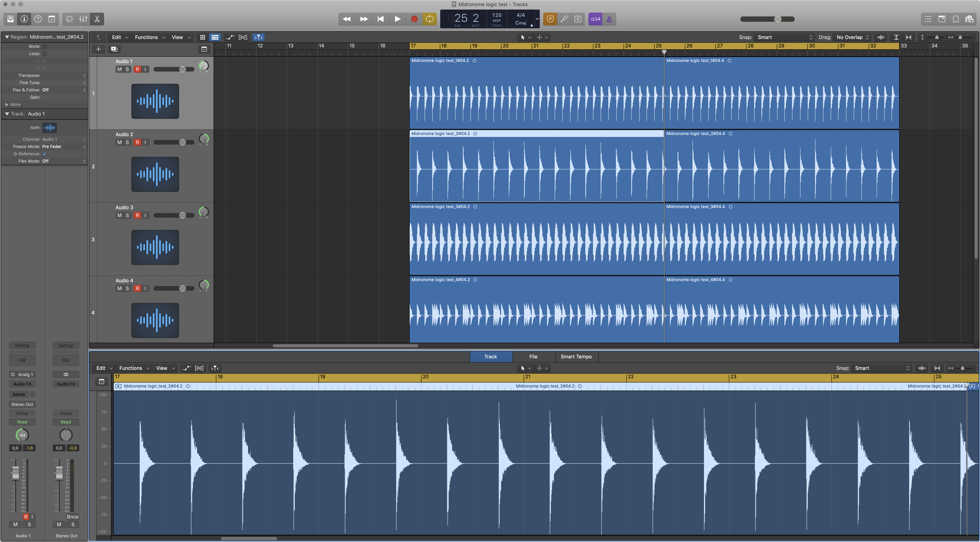
Task: Click the Bnce button on Stereo Out
Action: pos(72,517)
